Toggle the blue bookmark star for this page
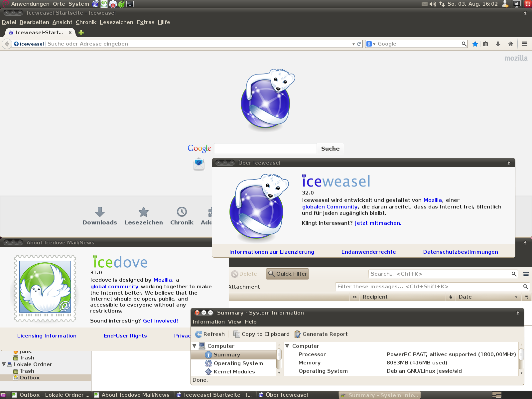 [475, 44]
